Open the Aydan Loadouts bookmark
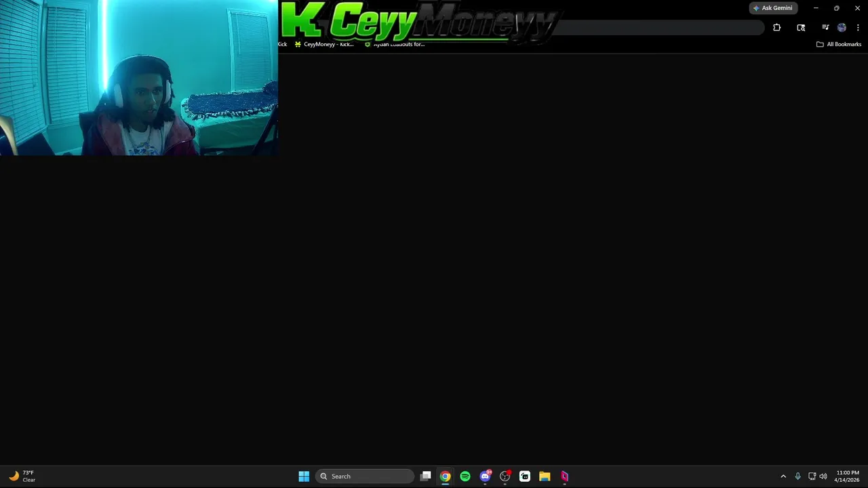868x488 pixels. click(x=395, y=44)
